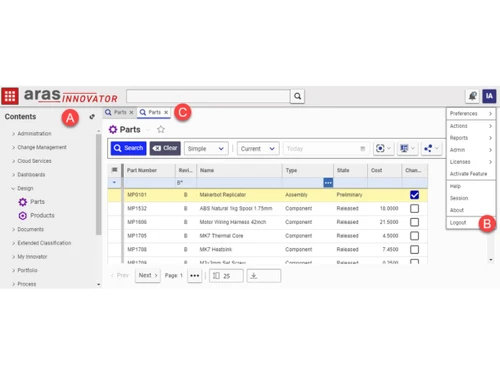This screenshot has height=375, width=500.
Task: Open Admin submenu
Action: click(x=471, y=150)
